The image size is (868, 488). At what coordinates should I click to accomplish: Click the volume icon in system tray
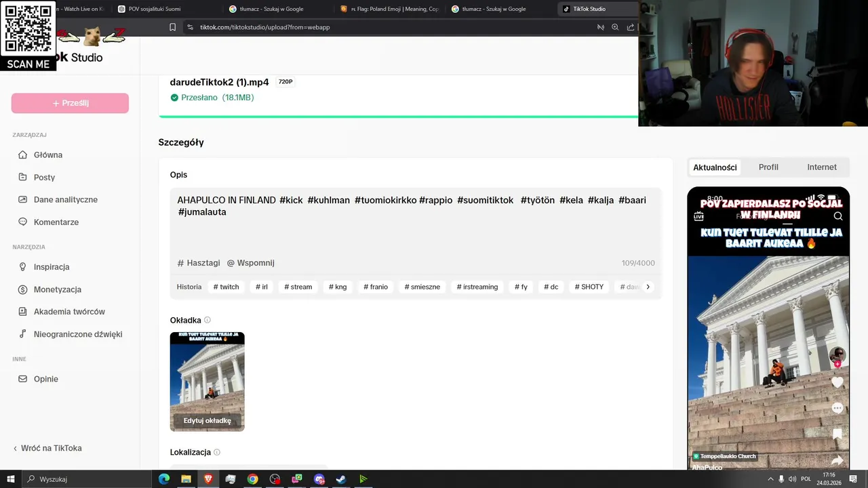793,479
